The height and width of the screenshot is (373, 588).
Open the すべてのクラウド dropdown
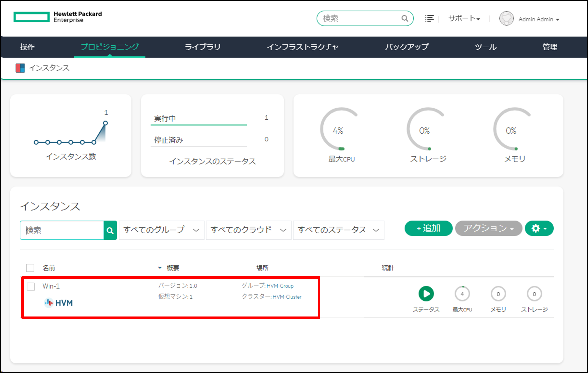[x=248, y=230]
